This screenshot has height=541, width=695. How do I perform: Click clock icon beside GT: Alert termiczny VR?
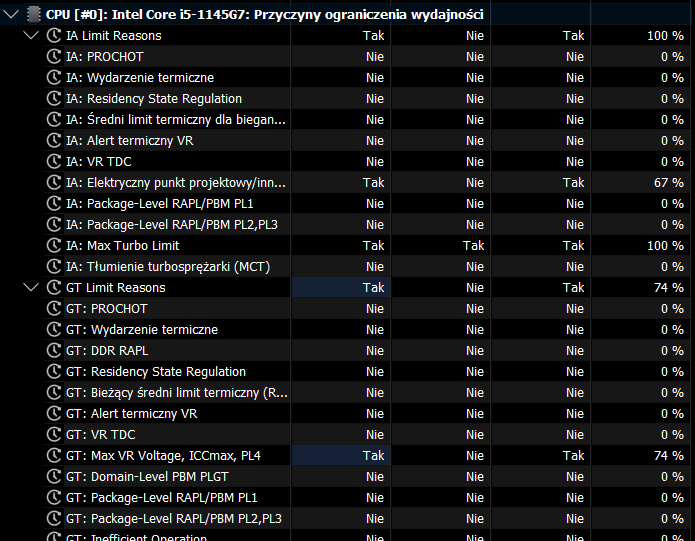[54, 413]
